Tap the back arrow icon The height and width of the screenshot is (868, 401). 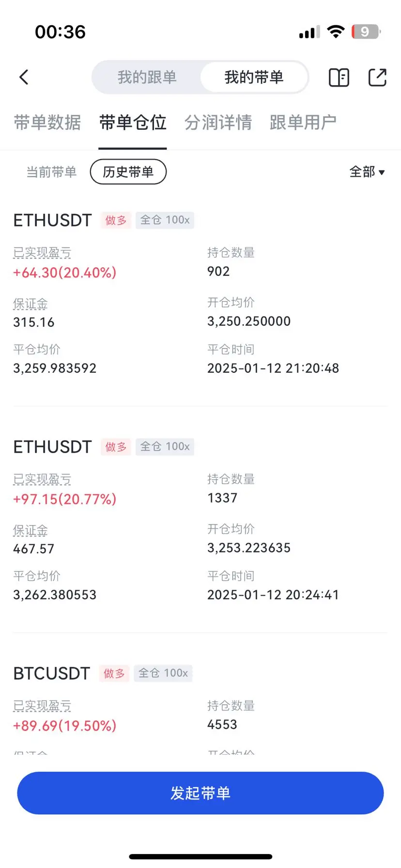click(24, 77)
